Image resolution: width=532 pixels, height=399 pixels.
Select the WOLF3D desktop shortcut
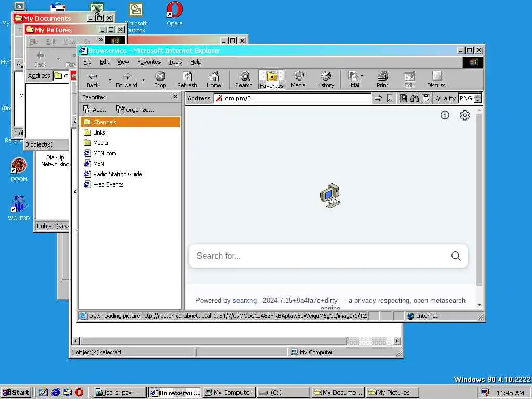pos(19,208)
